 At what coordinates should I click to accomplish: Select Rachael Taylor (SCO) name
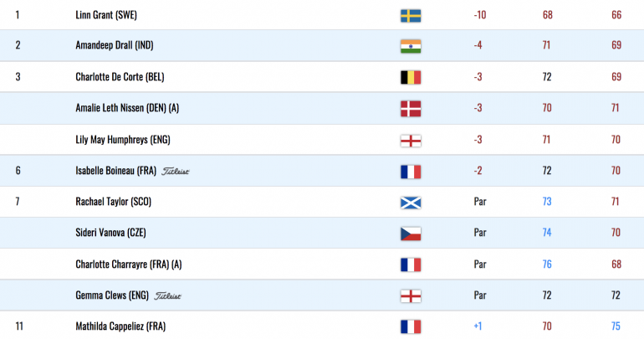(x=114, y=202)
